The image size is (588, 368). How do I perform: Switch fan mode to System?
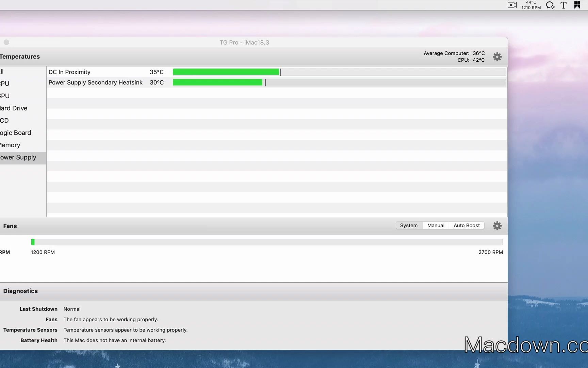coord(409,226)
